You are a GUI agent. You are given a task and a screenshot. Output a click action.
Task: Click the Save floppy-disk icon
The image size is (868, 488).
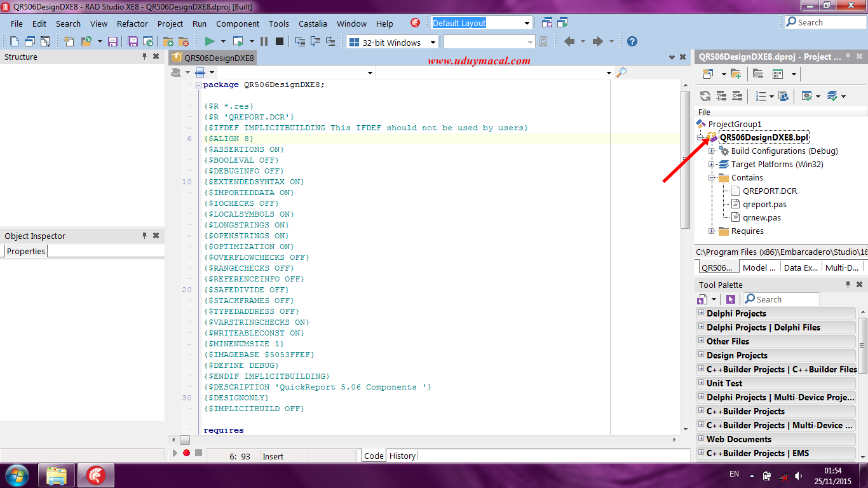pos(113,41)
